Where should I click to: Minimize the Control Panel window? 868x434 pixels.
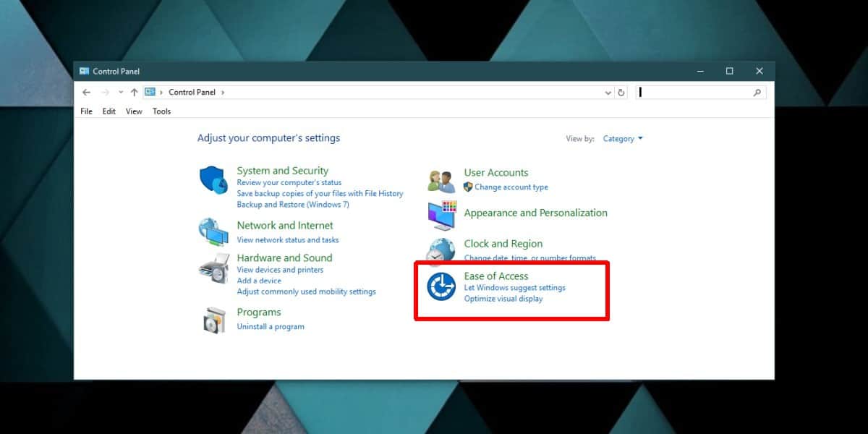pos(700,71)
